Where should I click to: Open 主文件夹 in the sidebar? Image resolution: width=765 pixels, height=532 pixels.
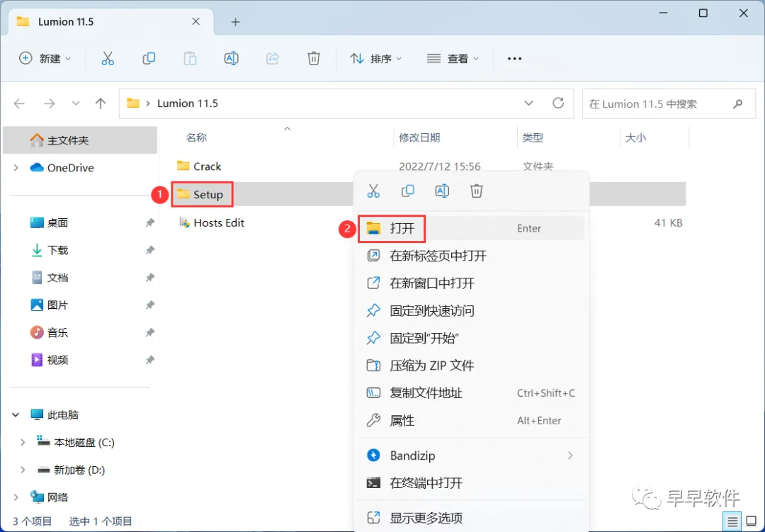(81, 140)
